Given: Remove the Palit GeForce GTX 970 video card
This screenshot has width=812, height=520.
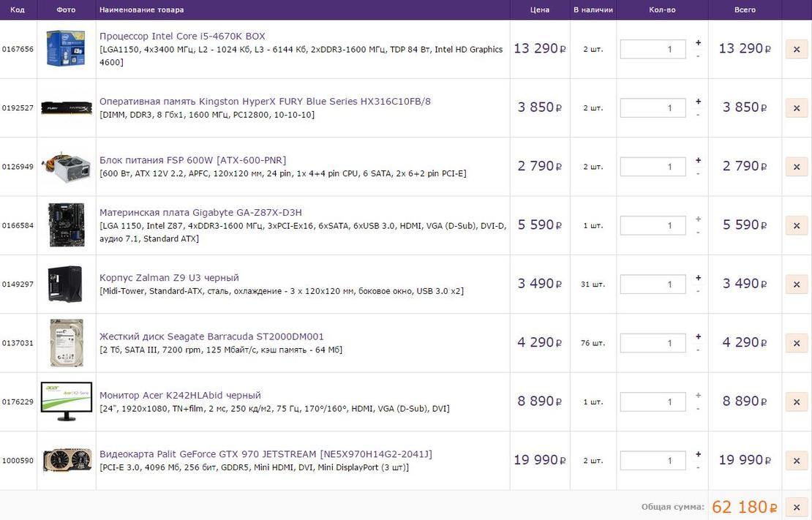Looking at the screenshot, I should (x=797, y=461).
